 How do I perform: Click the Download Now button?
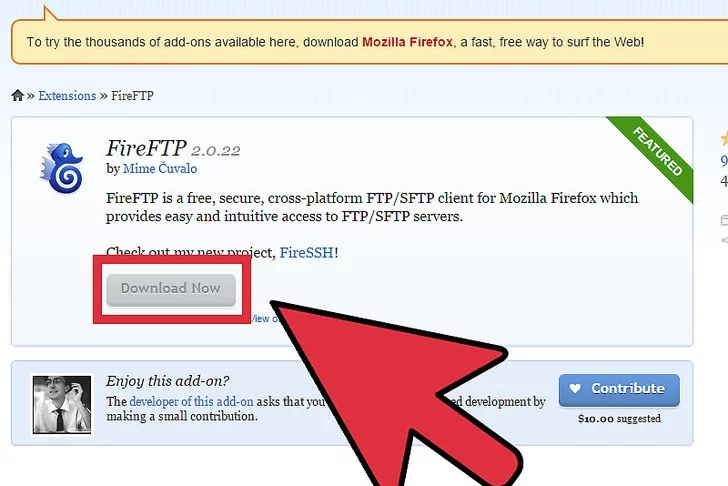[x=171, y=290]
